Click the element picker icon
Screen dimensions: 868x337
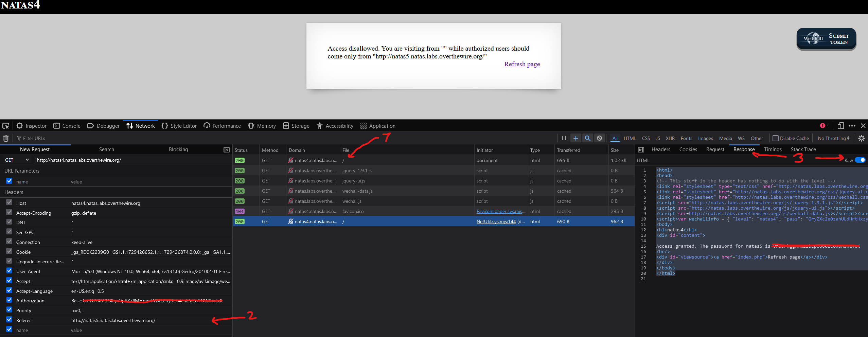pos(6,126)
